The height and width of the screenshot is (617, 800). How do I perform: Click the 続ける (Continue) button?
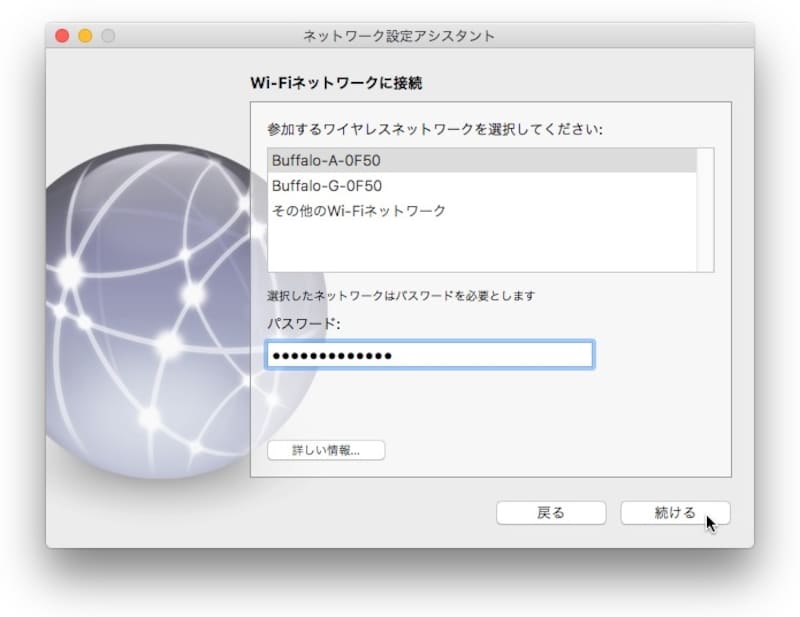[x=674, y=512]
